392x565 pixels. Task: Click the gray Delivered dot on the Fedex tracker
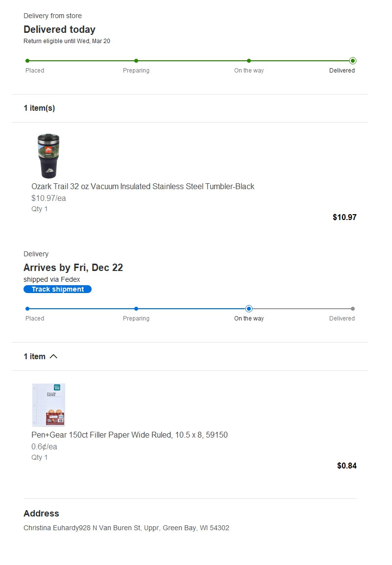click(353, 309)
